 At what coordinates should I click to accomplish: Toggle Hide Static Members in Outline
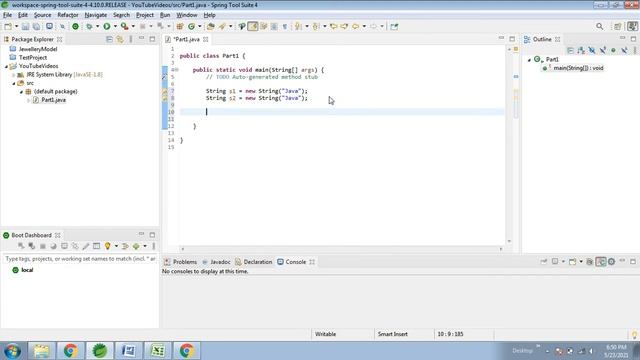pyautogui.click(x=603, y=50)
